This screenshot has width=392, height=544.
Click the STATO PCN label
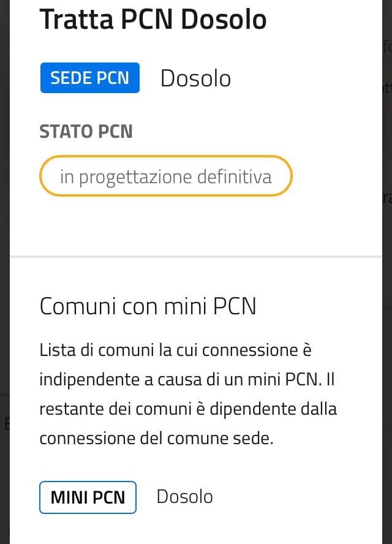click(x=86, y=131)
